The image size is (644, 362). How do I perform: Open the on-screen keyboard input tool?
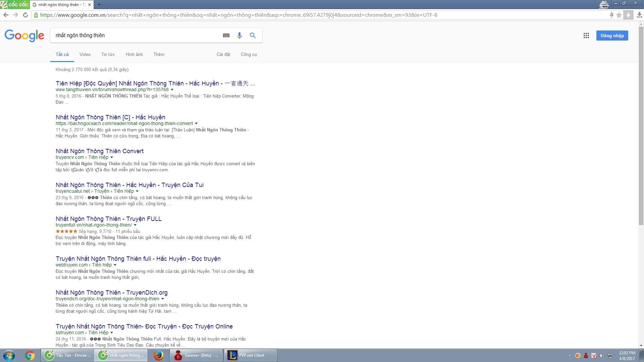click(x=226, y=36)
